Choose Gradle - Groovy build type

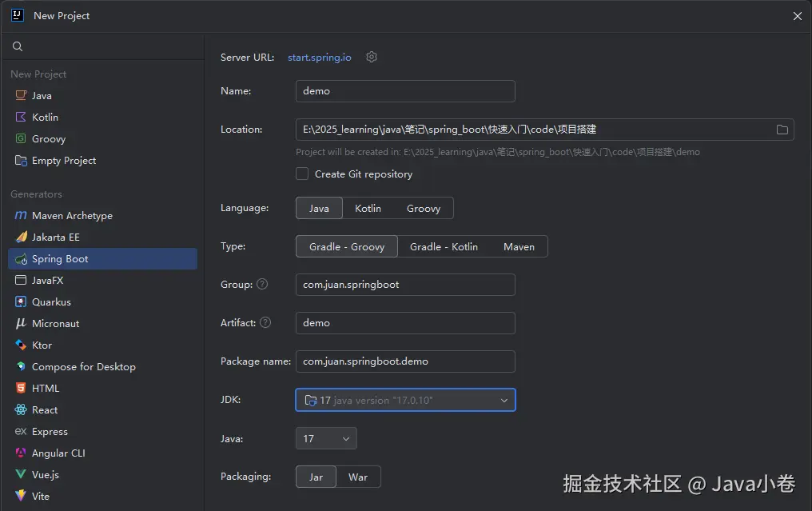pyautogui.click(x=346, y=246)
